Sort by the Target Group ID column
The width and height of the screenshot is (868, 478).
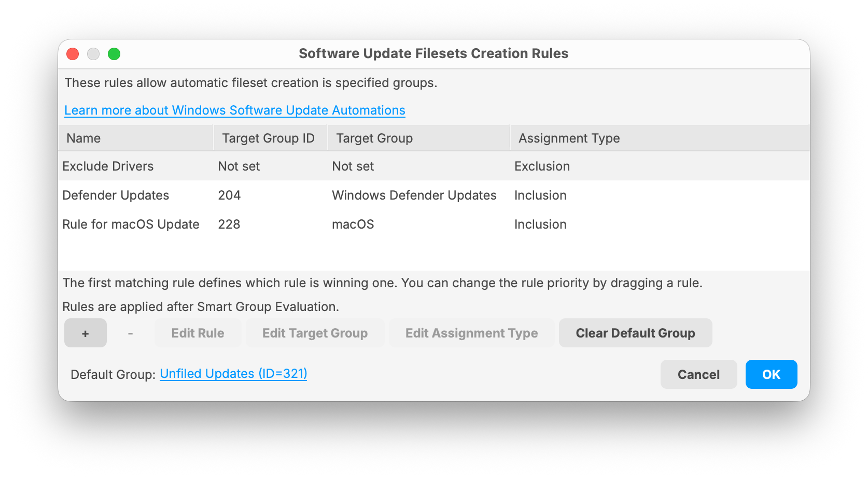(271, 138)
